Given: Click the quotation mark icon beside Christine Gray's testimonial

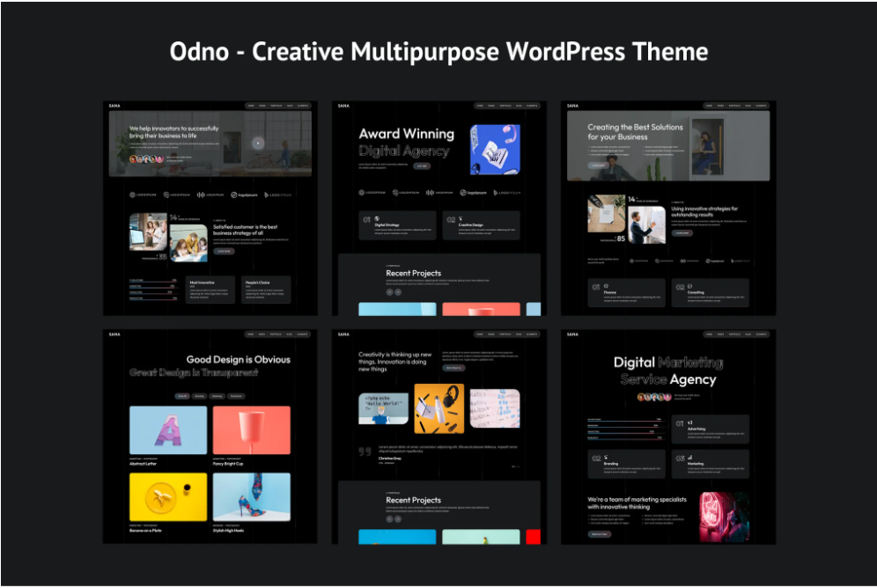Looking at the screenshot, I should (x=365, y=452).
